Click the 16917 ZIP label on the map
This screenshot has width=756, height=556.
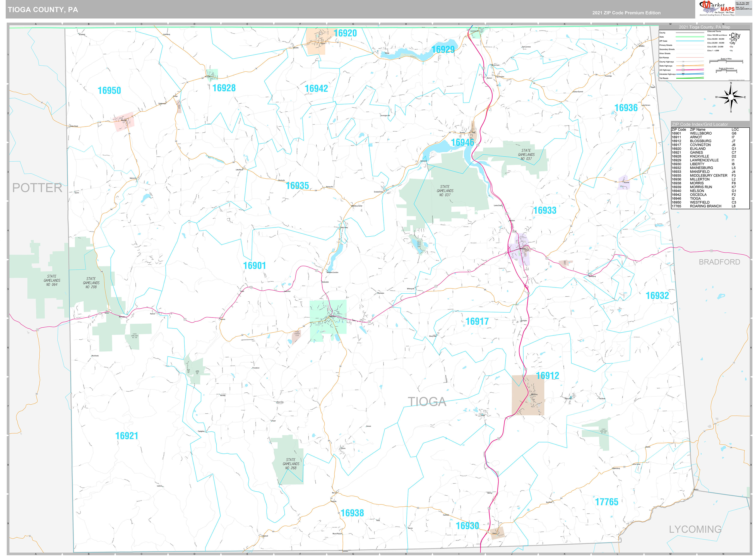(477, 322)
